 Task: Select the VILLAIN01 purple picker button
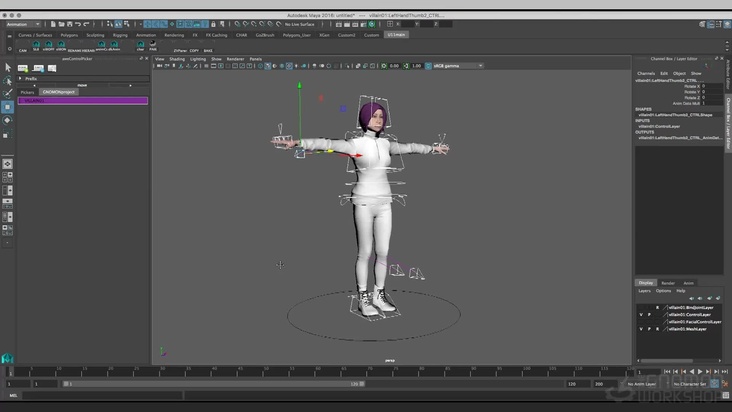pos(83,100)
